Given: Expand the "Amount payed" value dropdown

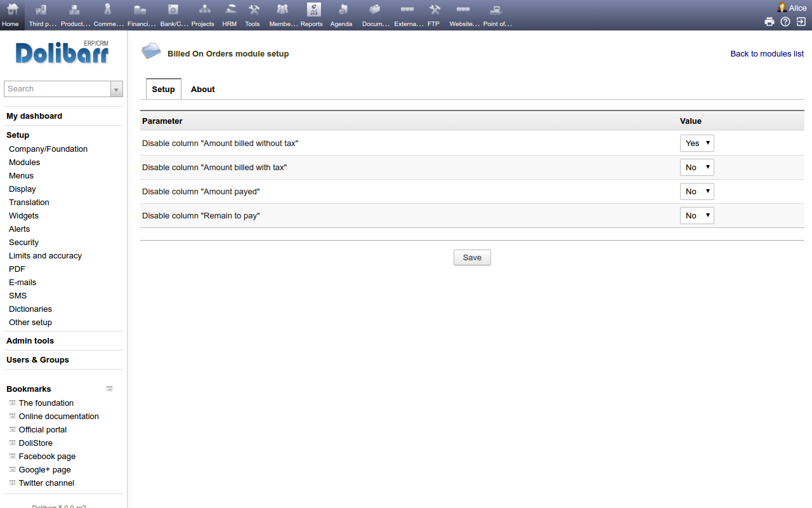Looking at the screenshot, I should (697, 192).
